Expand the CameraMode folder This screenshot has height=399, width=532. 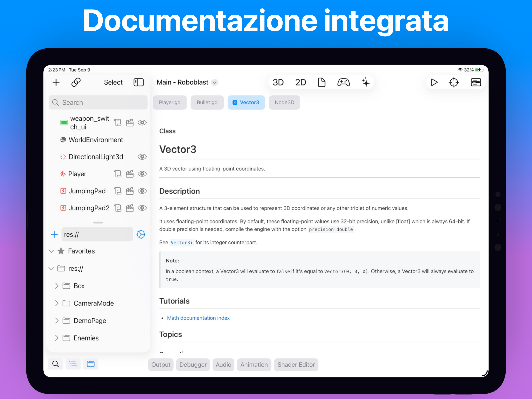coord(57,303)
